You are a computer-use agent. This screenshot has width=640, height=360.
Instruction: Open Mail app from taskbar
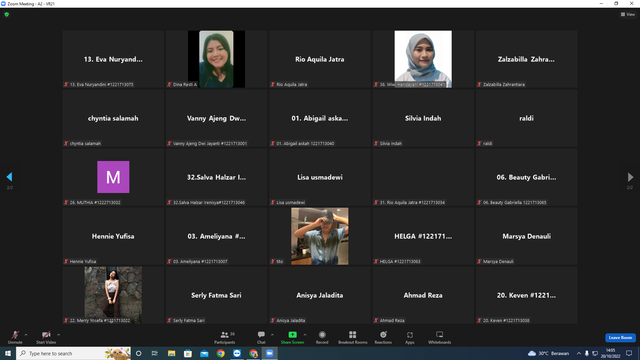(x=204, y=353)
